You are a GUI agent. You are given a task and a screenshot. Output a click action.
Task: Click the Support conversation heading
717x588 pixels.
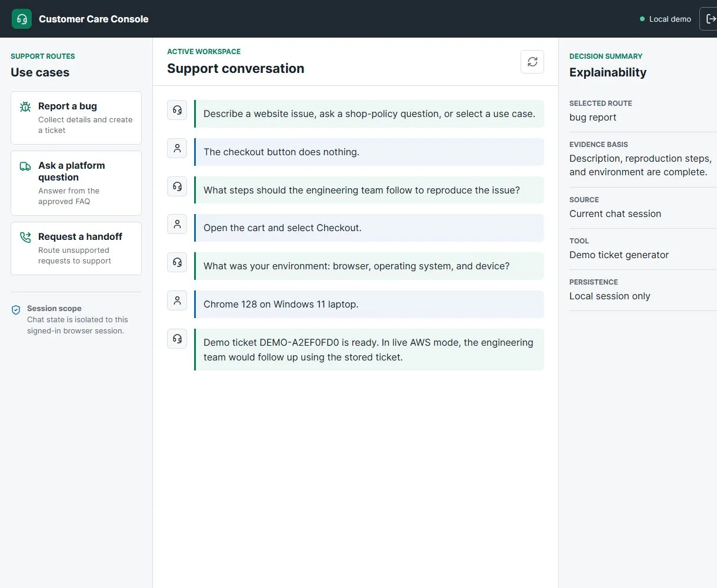(x=235, y=68)
